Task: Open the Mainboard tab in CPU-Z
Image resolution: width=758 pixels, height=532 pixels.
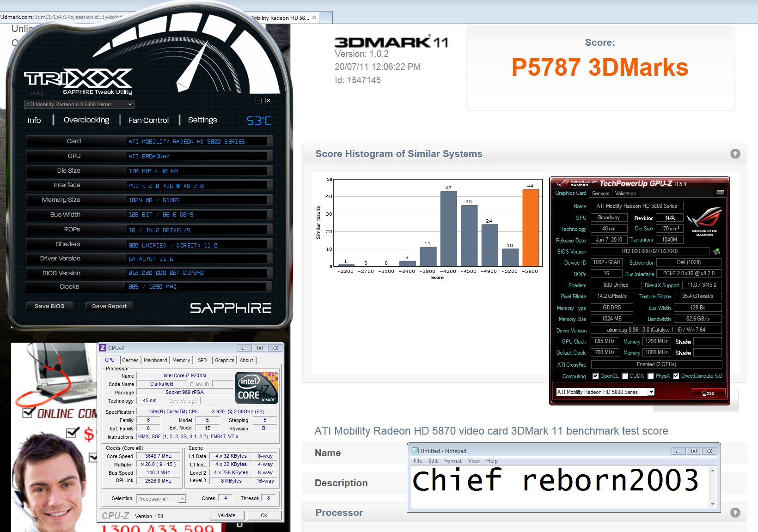Action: (x=155, y=360)
